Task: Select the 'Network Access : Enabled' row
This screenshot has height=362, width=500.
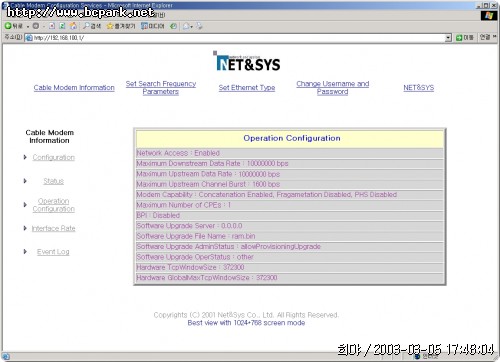Action: point(290,153)
